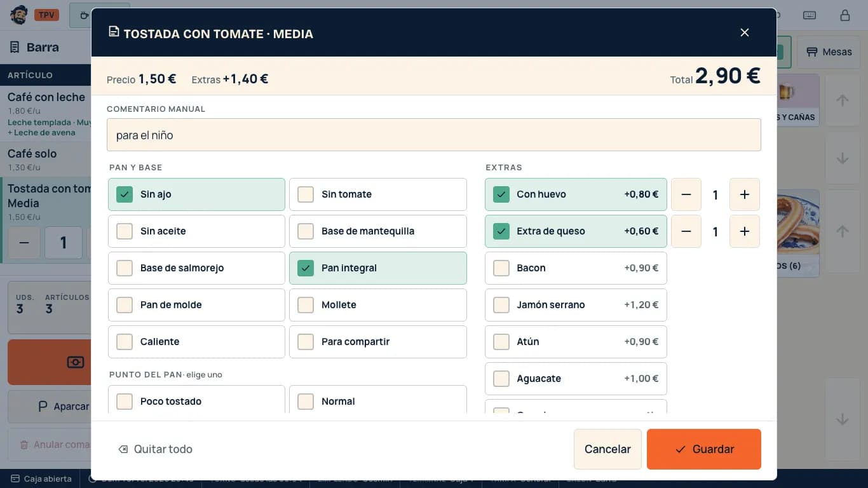Image resolution: width=868 pixels, height=488 pixels.
Task: Select the Mollete bread option
Action: pos(378,305)
